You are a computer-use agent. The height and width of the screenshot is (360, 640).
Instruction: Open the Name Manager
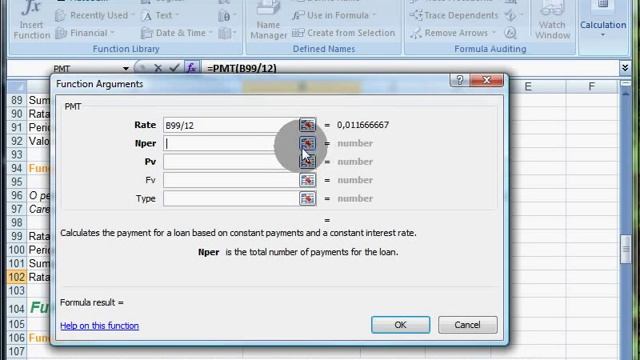[268, 20]
